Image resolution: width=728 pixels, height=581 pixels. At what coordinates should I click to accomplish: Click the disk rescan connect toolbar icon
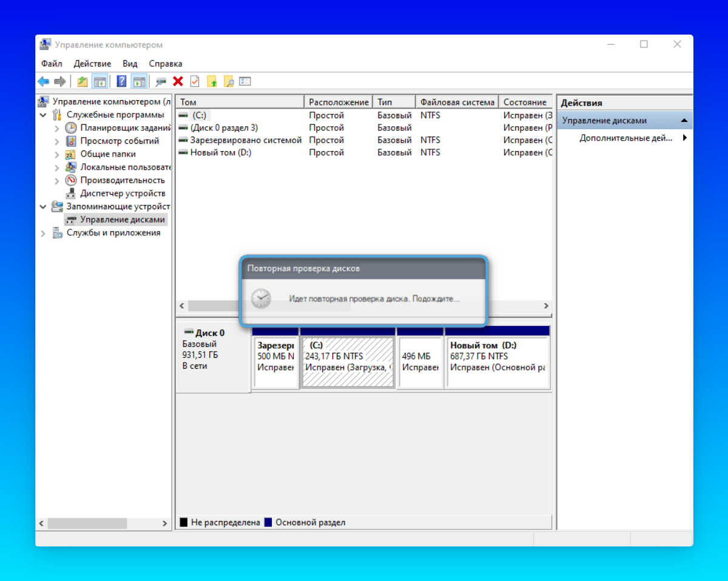click(x=161, y=81)
